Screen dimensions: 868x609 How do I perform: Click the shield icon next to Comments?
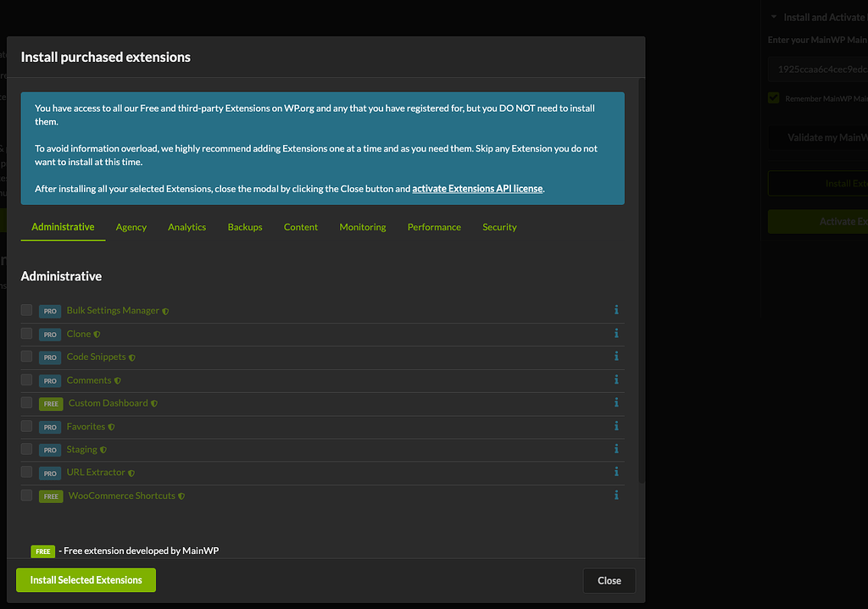[119, 379]
